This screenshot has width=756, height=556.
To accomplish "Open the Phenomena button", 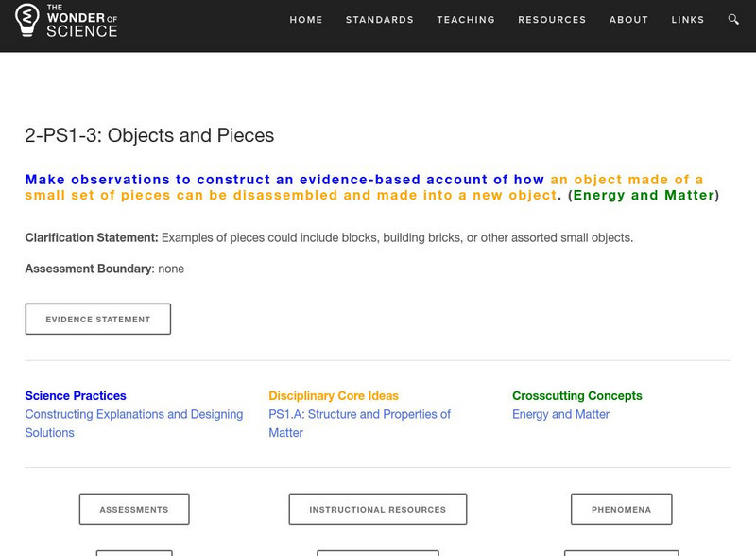I will [x=621, y=509].
